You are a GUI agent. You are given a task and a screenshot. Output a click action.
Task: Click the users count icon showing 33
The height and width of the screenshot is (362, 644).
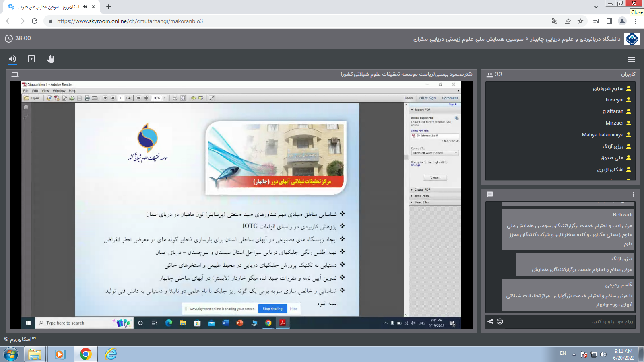tap(490, 75)
